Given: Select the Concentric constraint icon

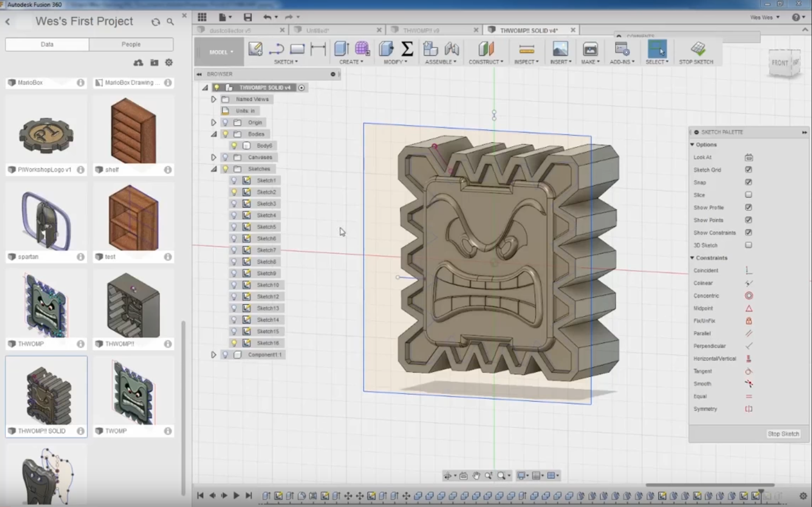Looking at the screenshot, I should [749, 296].
